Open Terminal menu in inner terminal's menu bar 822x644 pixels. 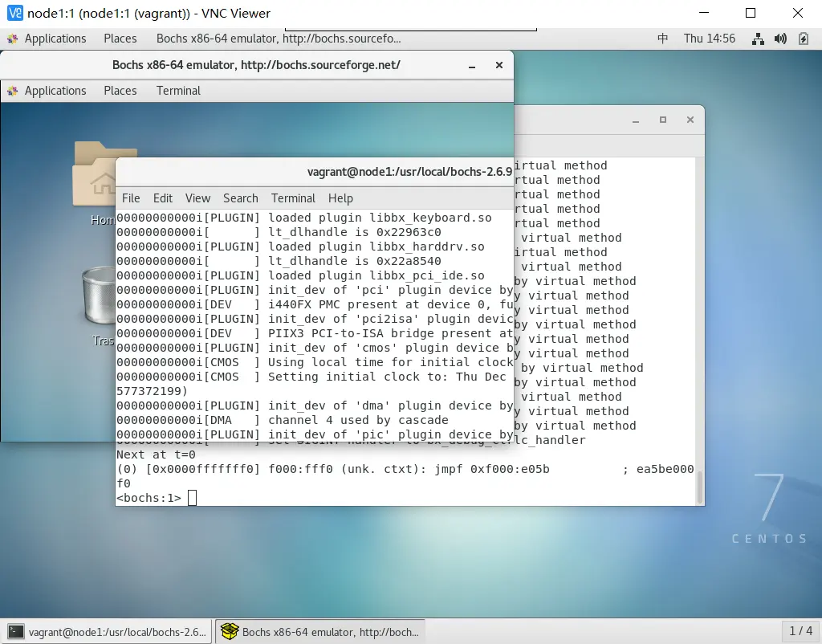[x=293, y=198]
